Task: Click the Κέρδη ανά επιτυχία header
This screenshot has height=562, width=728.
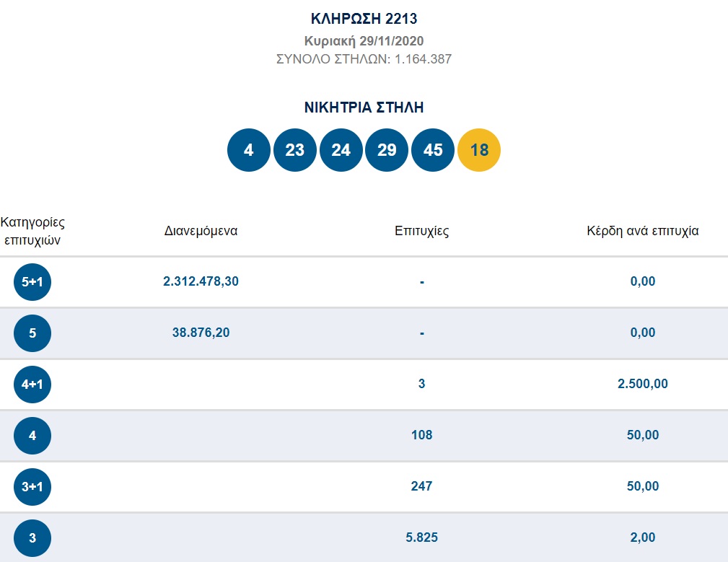Action: pyautogui.click(x=643, y=231)
